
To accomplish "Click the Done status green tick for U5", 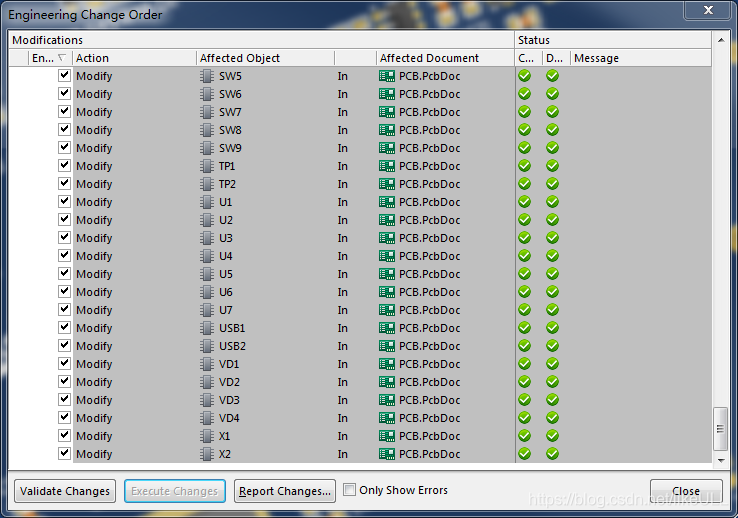I will click(553, 274).
